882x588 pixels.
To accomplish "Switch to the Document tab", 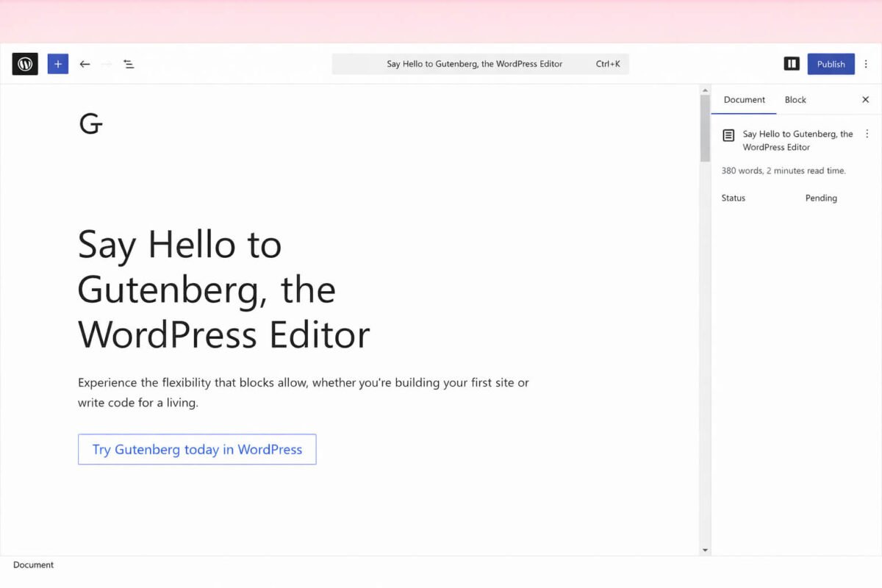I will 744,100.
